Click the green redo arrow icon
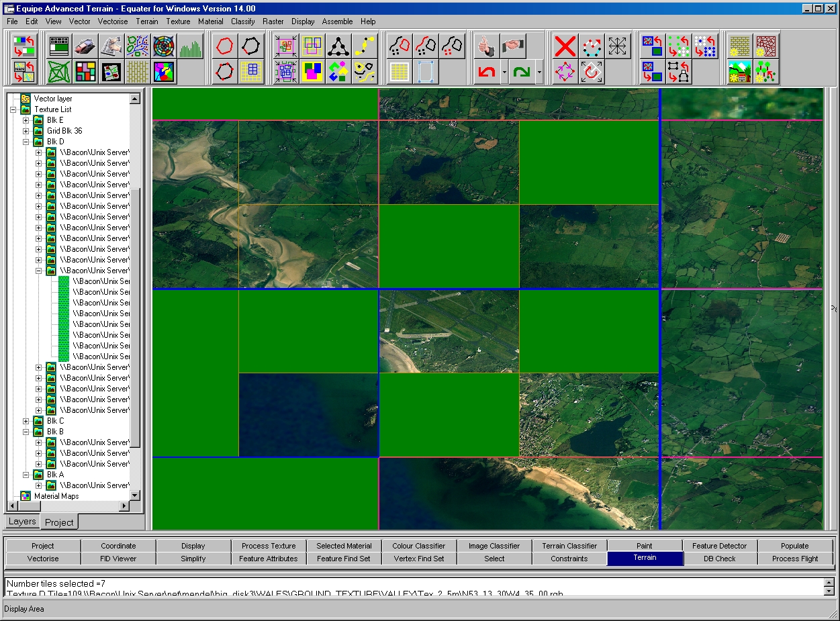This screenshot has height=621, width=840. coord(520,71)
